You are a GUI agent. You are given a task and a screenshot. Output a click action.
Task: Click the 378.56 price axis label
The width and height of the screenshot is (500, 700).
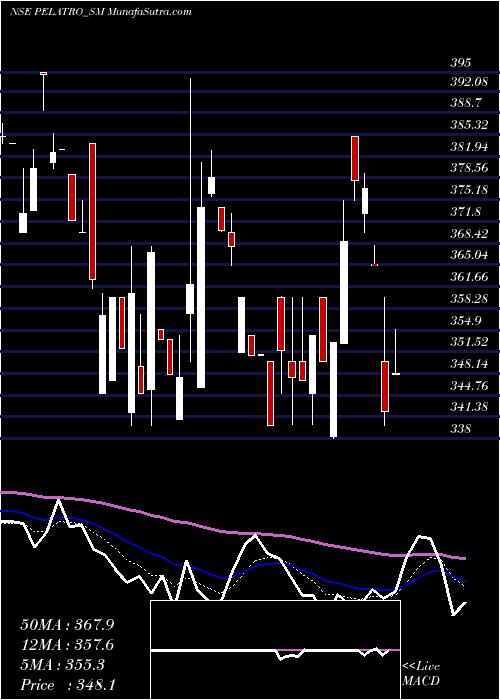point(468,168)
